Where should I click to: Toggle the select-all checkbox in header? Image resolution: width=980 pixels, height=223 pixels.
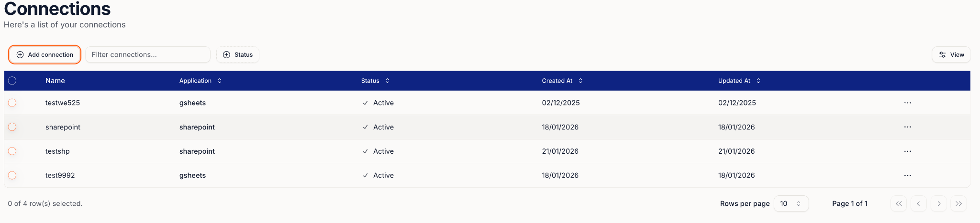click(x=12, y=81)
